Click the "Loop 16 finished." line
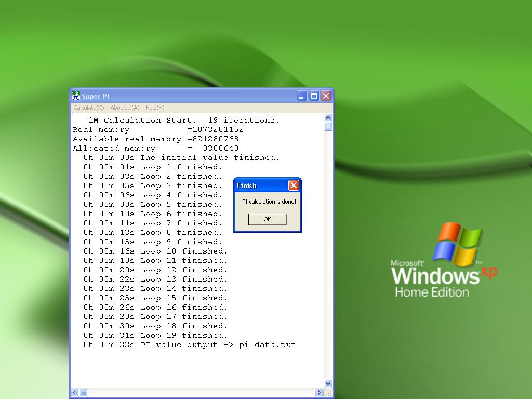 click(x=155, y=308)
